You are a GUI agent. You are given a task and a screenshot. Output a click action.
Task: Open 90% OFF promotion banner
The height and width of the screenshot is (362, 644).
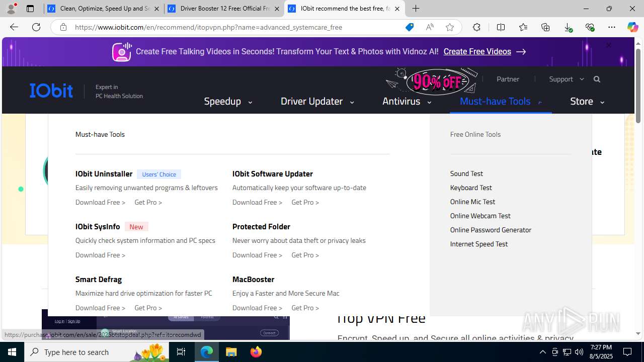click(432, 81)
